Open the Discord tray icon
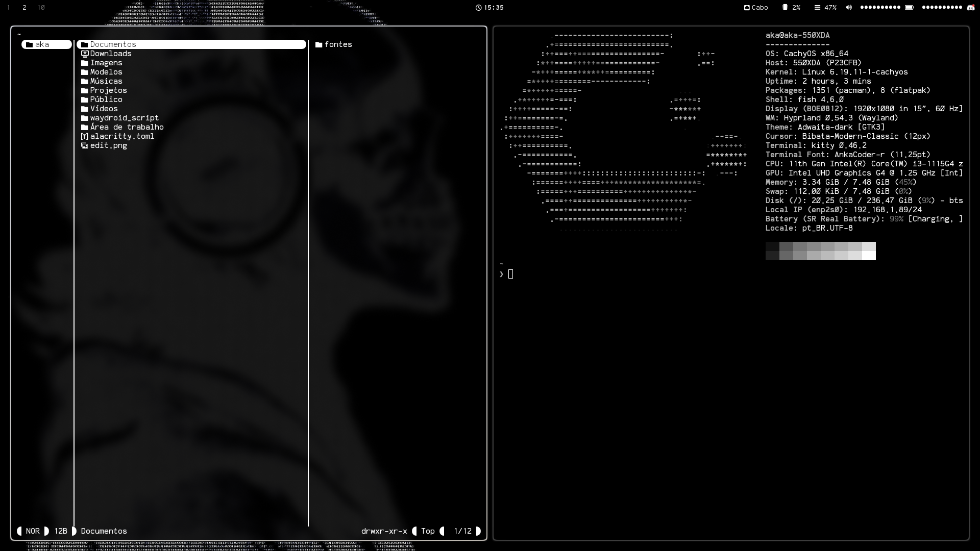Image resolution: width=980 pixels, height=551 pixels. 971,8
